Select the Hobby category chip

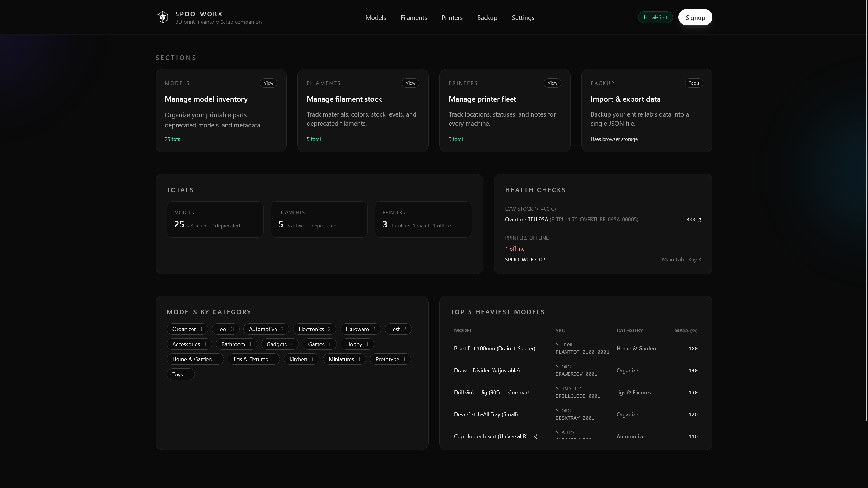(x=357, y=344)
